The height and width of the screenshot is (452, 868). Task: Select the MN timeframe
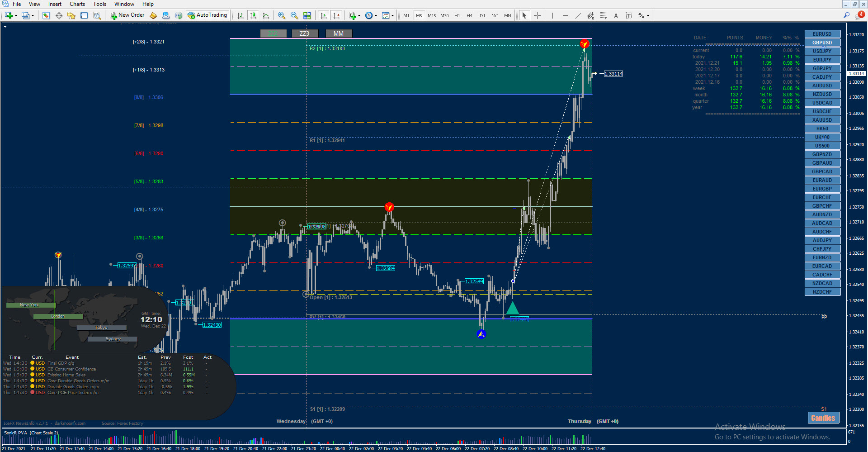(508, 15)
